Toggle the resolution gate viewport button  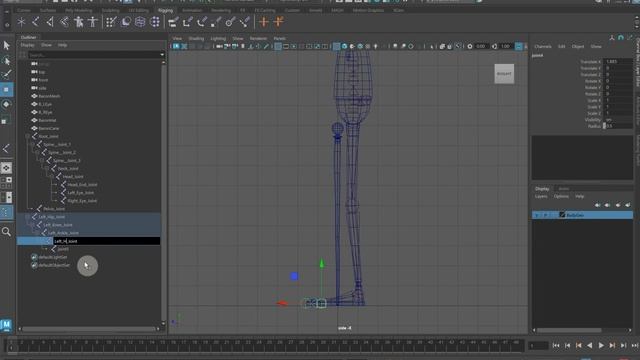(294, 47)
